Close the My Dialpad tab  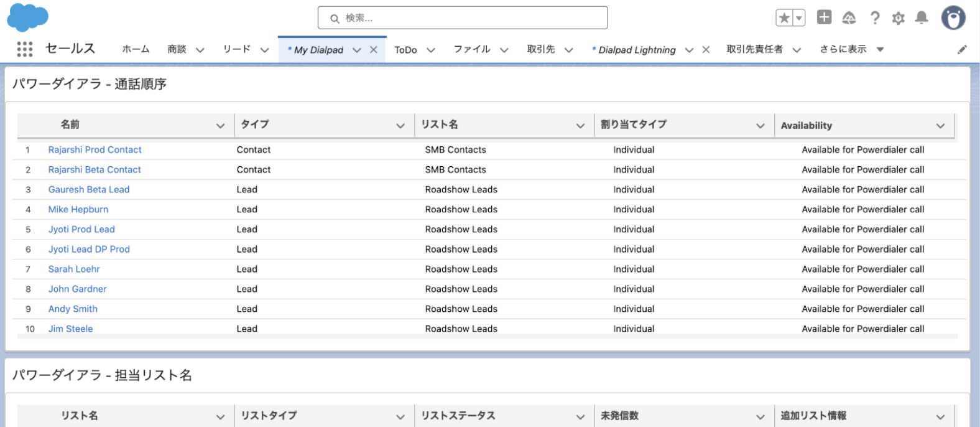[374, 50]
